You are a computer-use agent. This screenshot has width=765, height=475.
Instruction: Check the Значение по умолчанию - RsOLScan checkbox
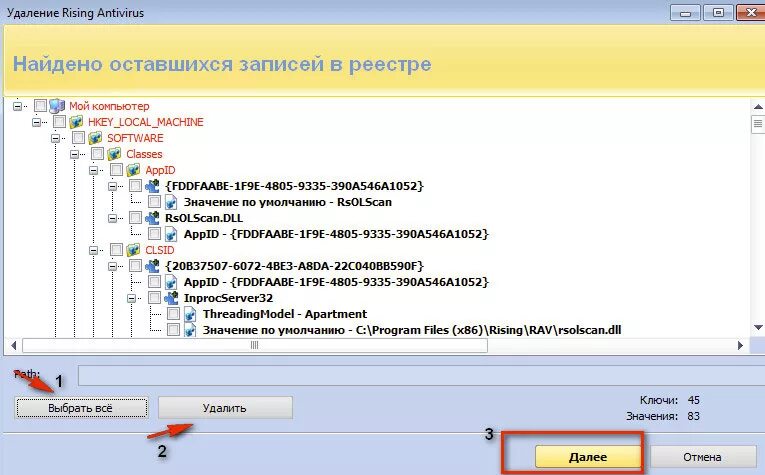pos(154,201)
